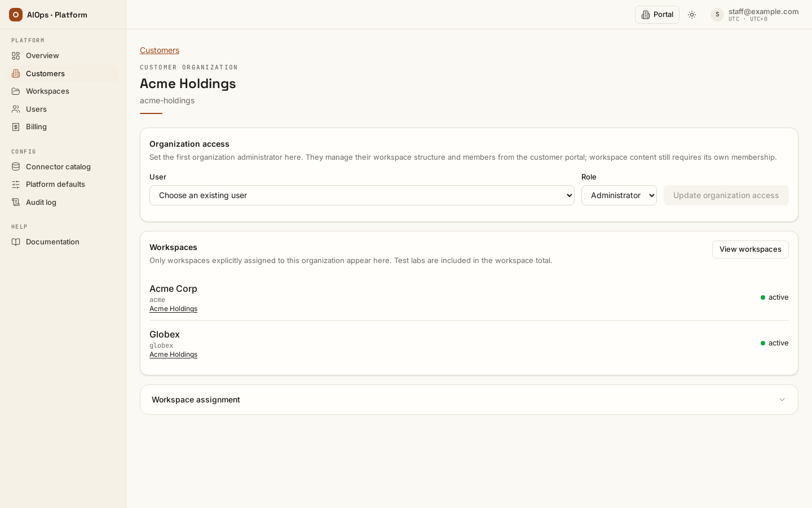Image resolution: width=812 pixels, height=508 pixels.
Task: Click the Billing receipt icon in sidebar
Action: [x=16, y=127]
